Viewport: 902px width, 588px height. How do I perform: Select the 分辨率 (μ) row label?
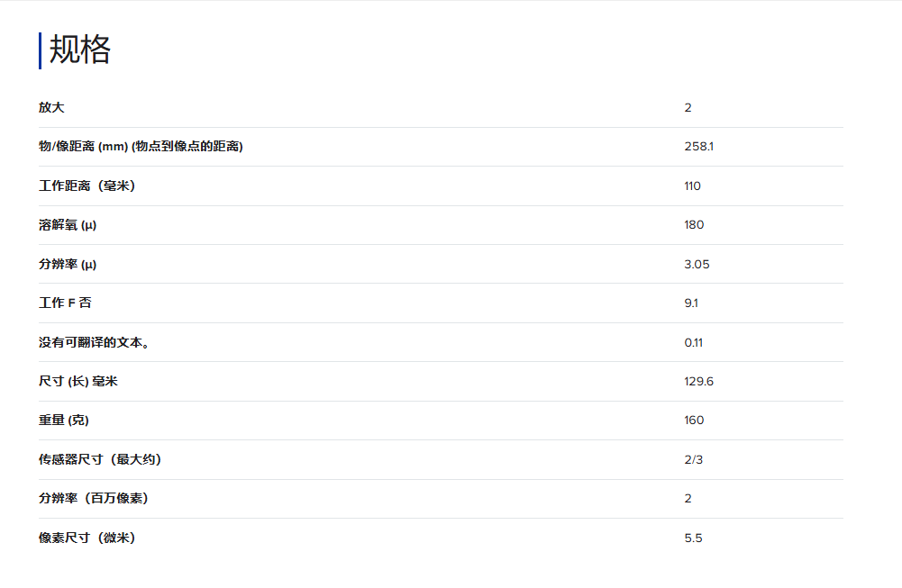coord(68,265)
